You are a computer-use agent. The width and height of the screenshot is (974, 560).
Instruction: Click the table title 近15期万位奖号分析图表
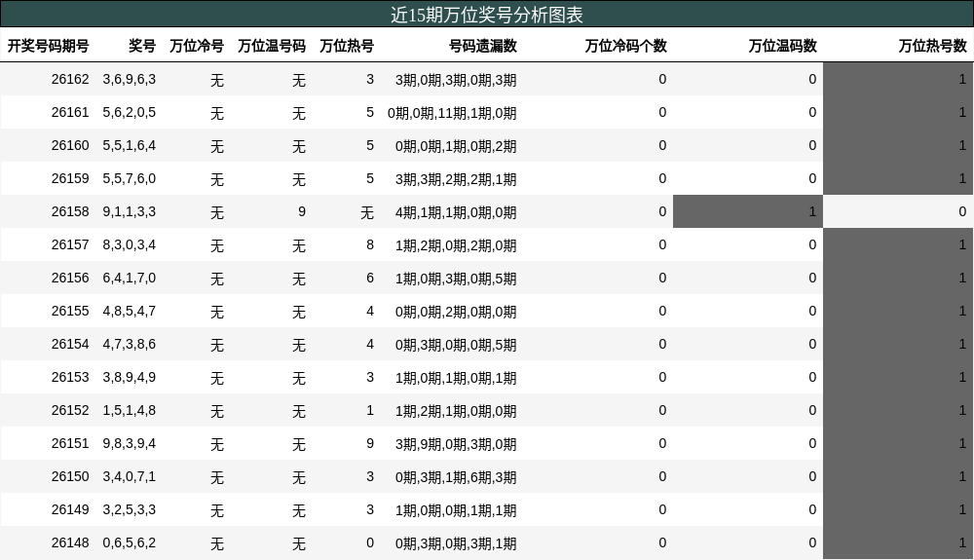pos(487,15)
